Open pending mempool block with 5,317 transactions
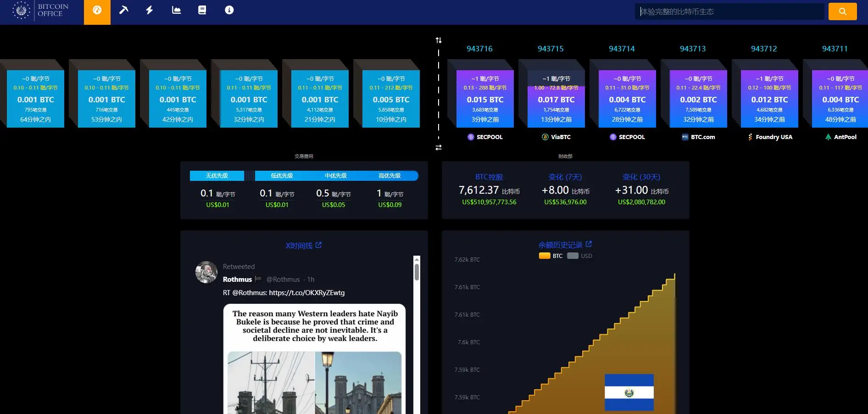 [249, 99]
